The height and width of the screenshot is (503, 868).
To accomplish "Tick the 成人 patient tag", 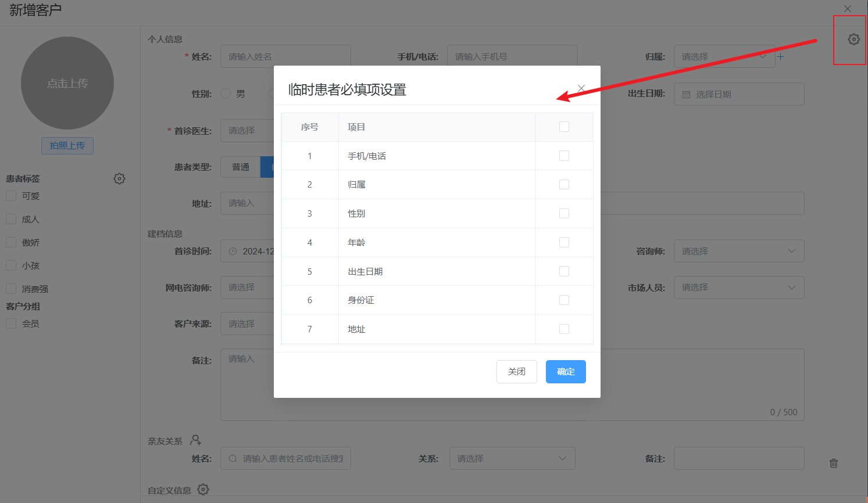I will [11, 219].
